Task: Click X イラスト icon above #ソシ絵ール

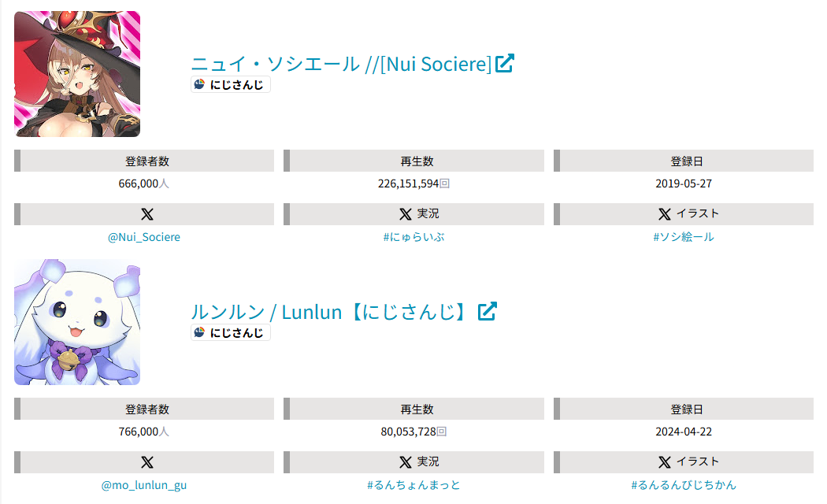Action: click(x=665, y=214)
